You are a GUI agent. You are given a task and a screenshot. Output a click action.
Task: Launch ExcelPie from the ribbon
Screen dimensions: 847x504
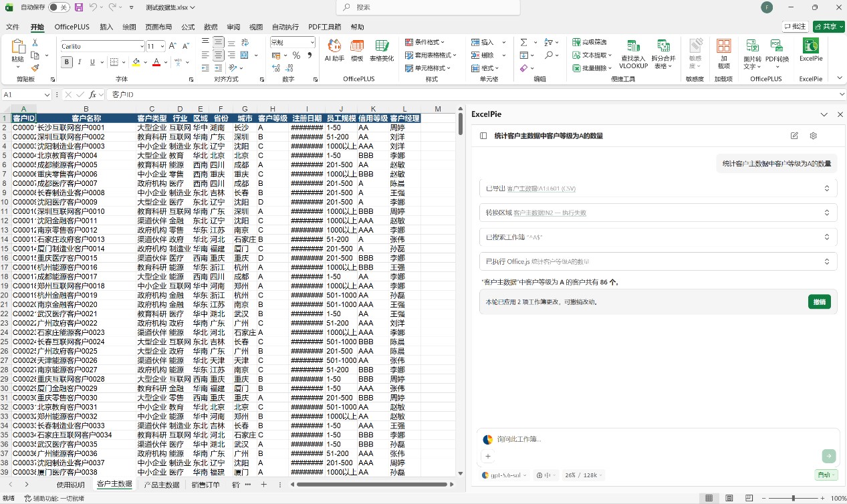[811, 51]
